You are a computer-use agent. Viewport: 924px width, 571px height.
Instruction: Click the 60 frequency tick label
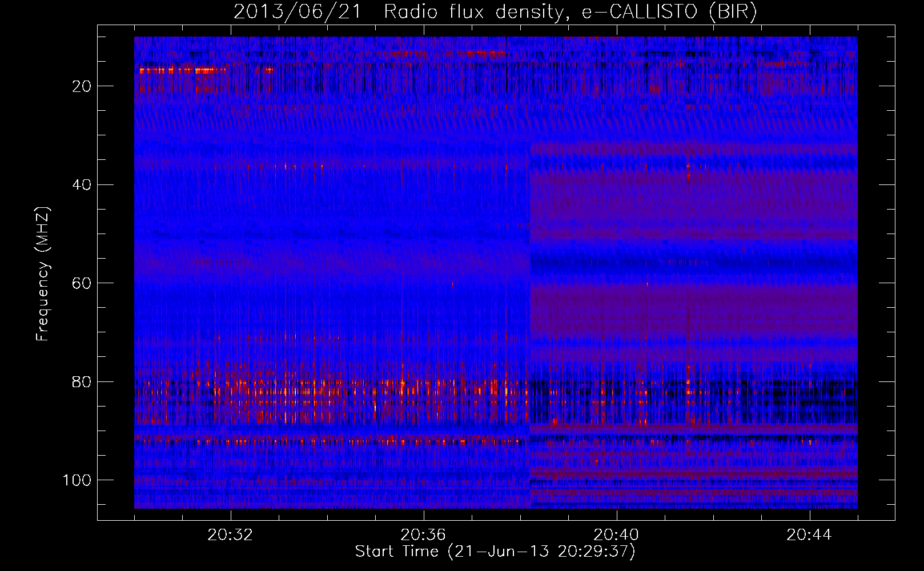click(82, 283)
